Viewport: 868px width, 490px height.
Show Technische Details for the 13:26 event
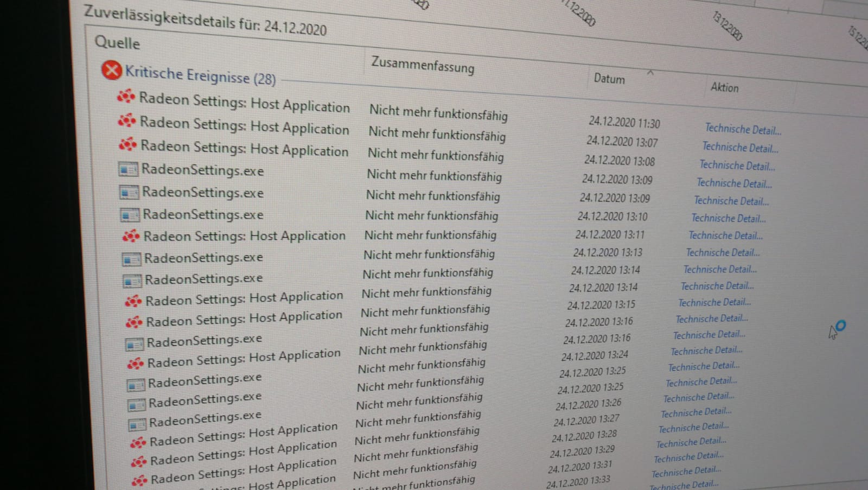click(x=699, y=397)
